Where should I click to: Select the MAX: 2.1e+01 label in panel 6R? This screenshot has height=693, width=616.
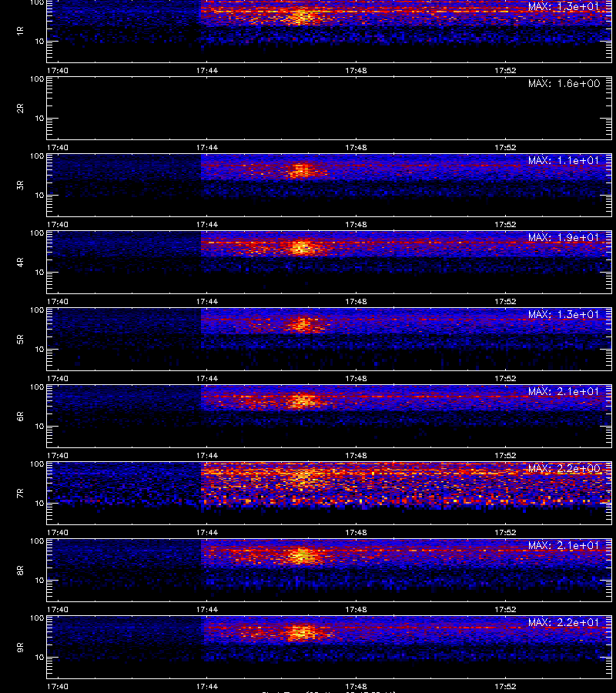(564, 392)
